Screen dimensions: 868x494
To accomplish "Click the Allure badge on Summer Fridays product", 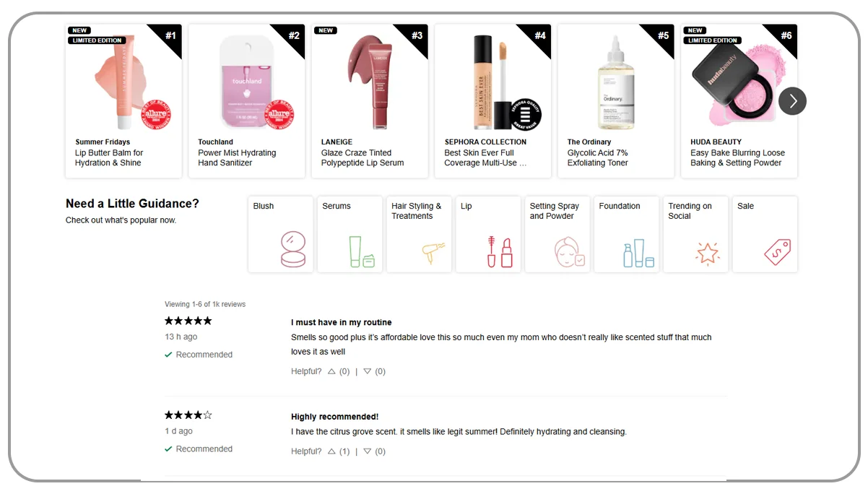I will pyautogui.click(x=156, y=114).
